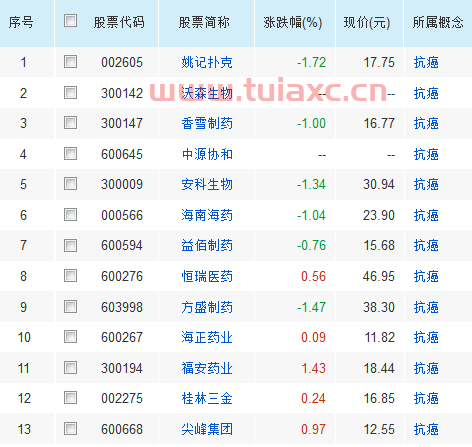
Task: Check the box for stock 002275
Action: pos(70,398)
